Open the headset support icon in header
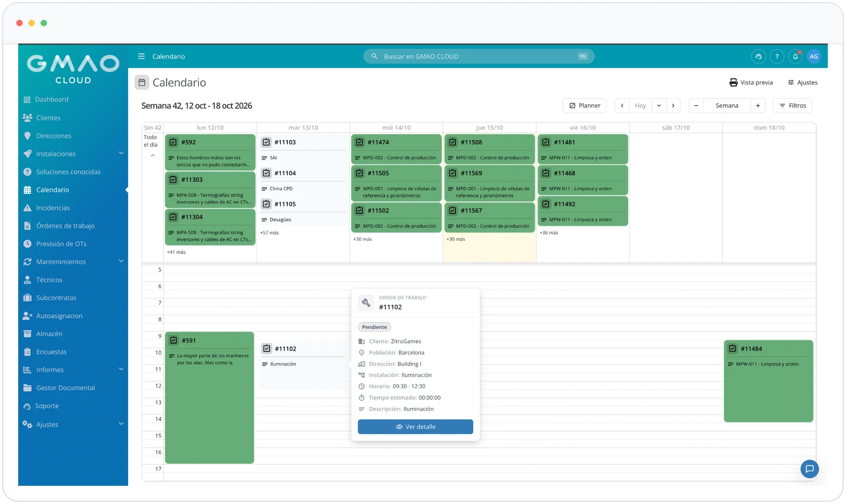The width and height of the screenshot is (846, 504). 758,57
